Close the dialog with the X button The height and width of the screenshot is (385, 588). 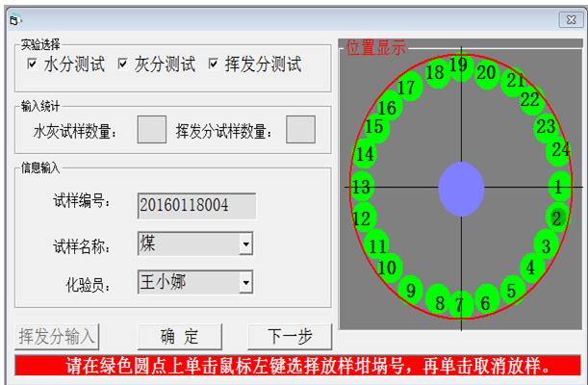(571, 19)
